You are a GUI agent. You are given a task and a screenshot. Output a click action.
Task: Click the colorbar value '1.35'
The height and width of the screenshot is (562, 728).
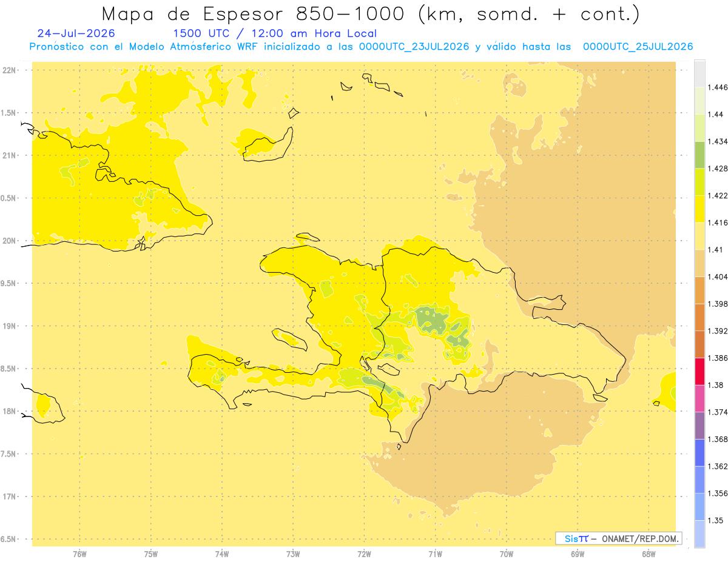[x=716, y=521]
